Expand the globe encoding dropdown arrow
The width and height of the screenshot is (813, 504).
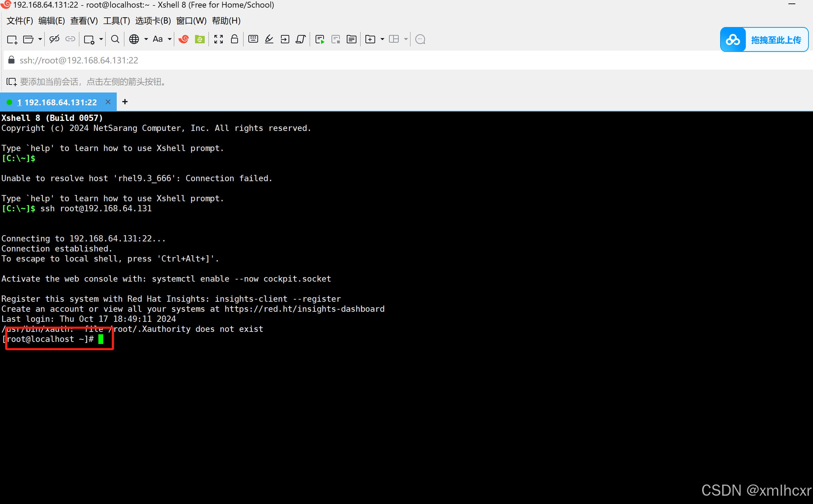(x=146, y=39)
